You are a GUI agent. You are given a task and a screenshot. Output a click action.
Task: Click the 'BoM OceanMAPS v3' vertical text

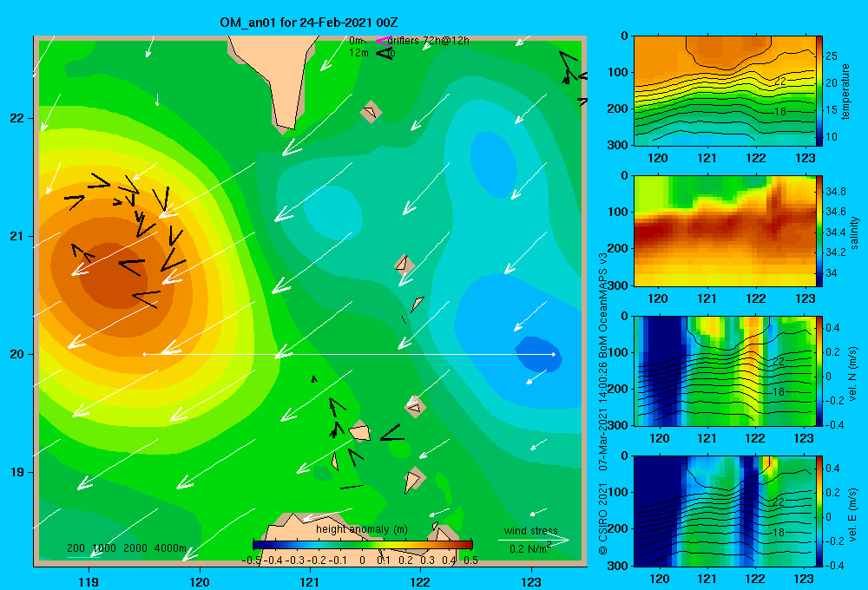603,304
